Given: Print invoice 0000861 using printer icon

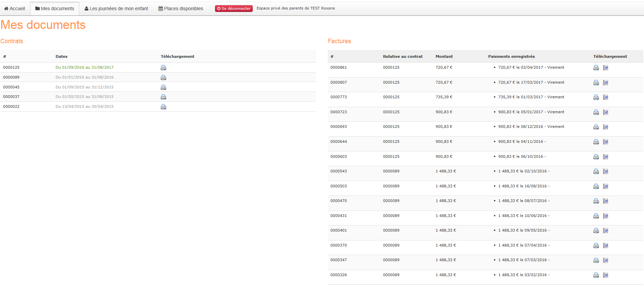Looking at the screenshot, I should [x=596, y=68].
